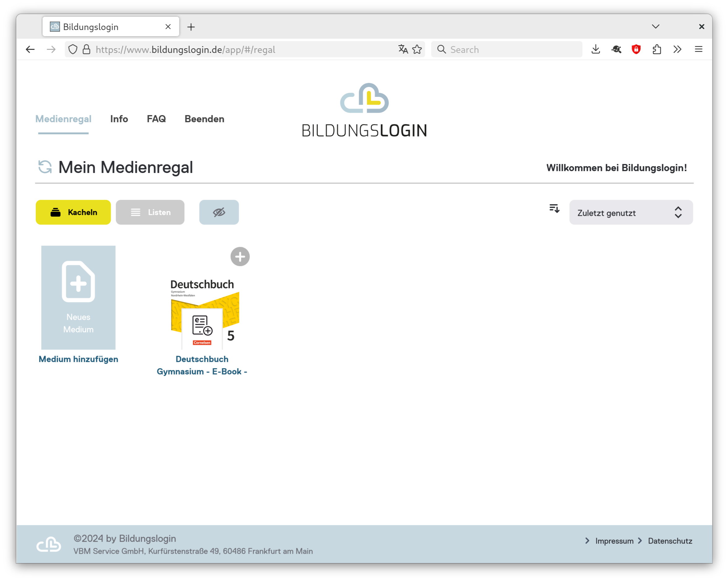
Task: Close the Bildungslogin browser tab
Action: (168, 26)
